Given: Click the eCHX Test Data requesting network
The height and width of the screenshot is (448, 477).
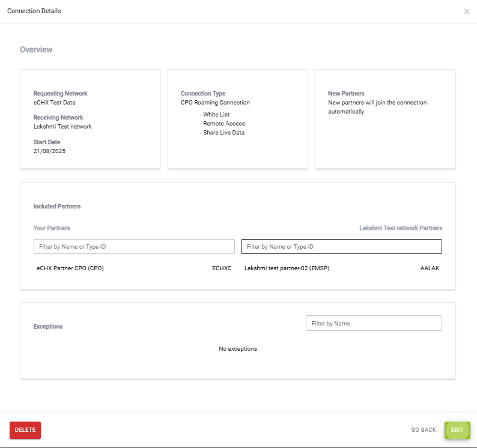Looking at the screenshot, I should [x=55, y=103].
